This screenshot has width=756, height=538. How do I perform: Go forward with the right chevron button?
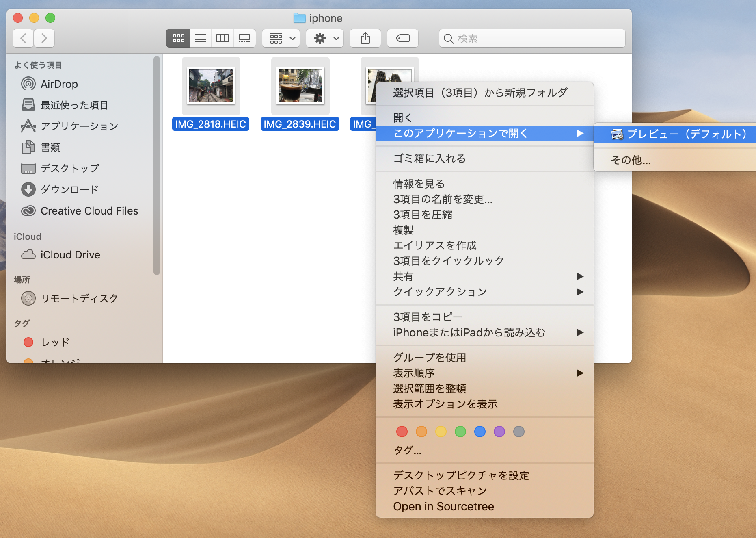(x=44, y=38)
